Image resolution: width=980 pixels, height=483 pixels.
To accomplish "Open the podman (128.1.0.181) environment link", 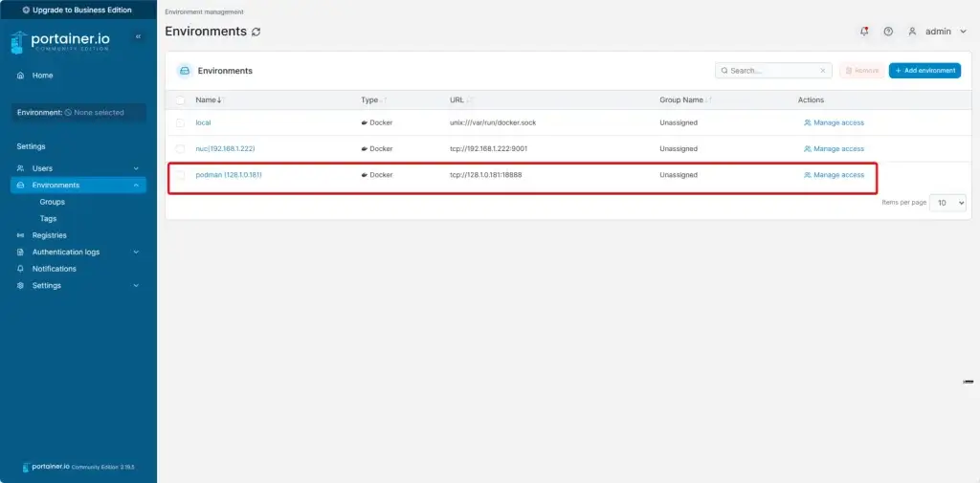I will tap(229, 176).
